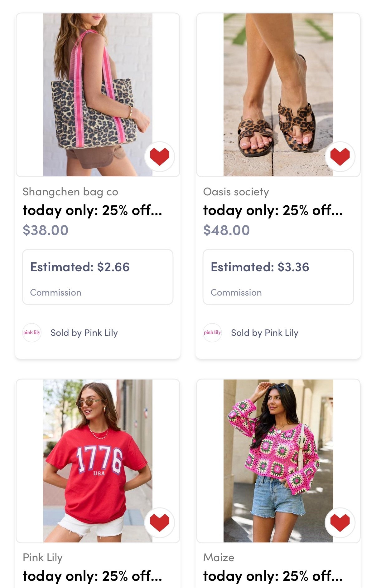Tap the Pink Lily logo under tote bag
This screenshot has height=588, width=376.
(x=32, y=333)
